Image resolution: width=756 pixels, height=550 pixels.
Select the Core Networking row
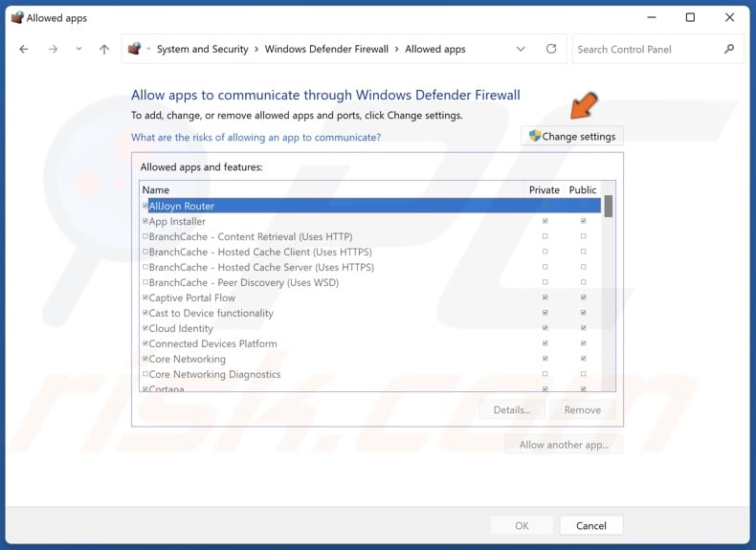(370, 359)
